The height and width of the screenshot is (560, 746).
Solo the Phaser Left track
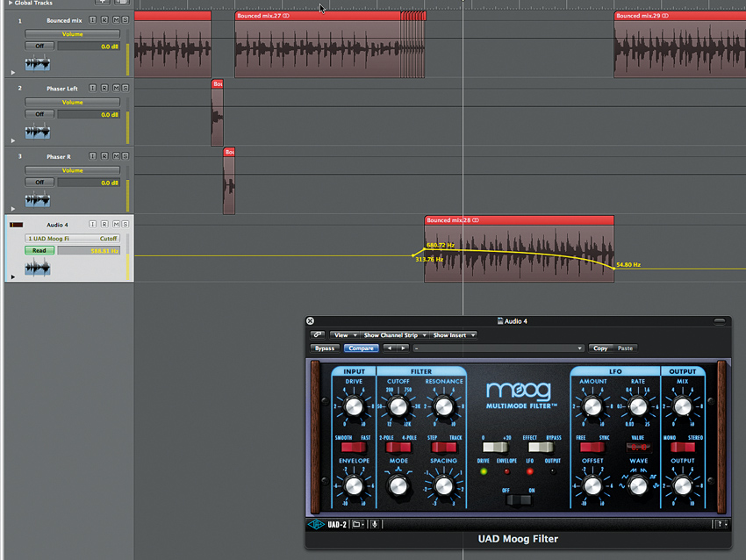(x=126, y=88)
